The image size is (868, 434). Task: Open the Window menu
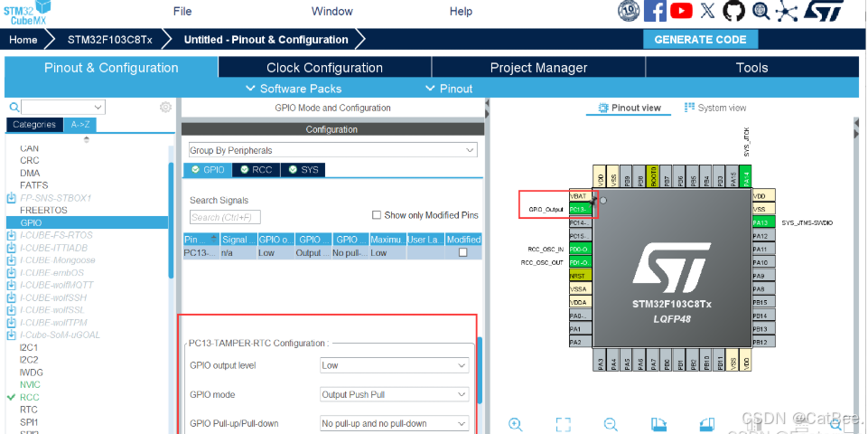coord(332,11)
